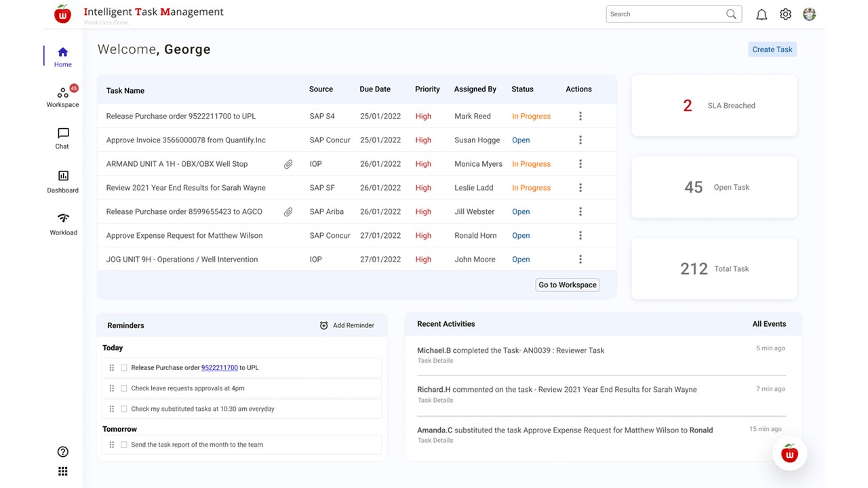Click the Create Task button

(x=772, y=49)
